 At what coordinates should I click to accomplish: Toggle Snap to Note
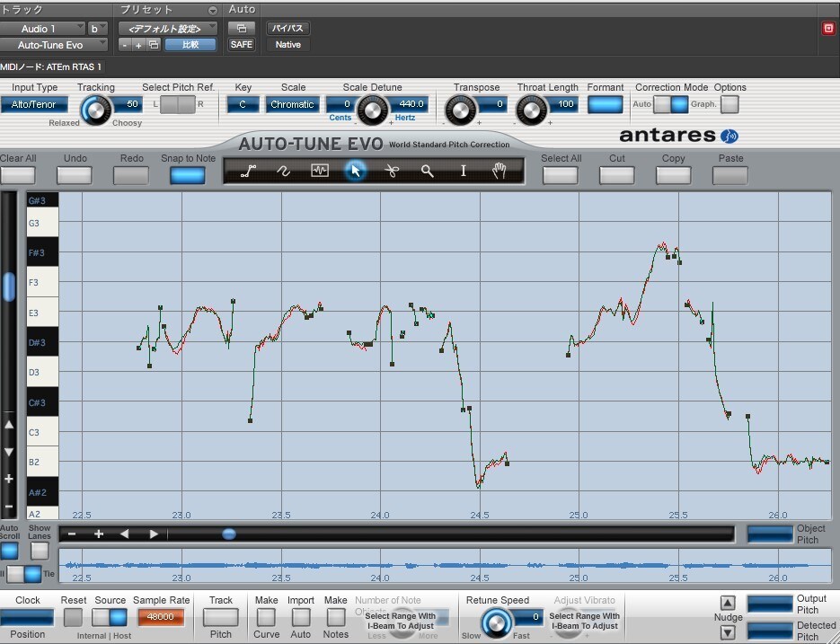click(x=188, y=175)
